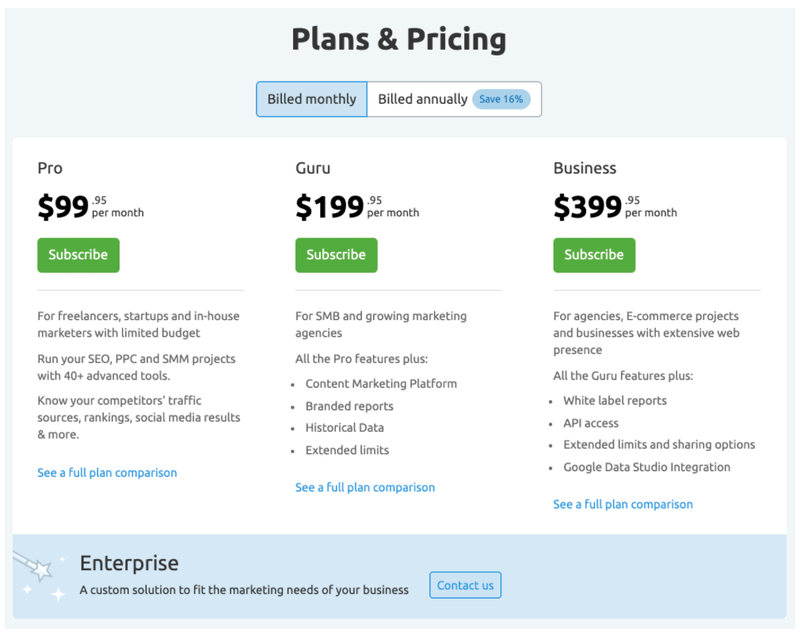Subscribe to the Pro plan

coord(78,255)
